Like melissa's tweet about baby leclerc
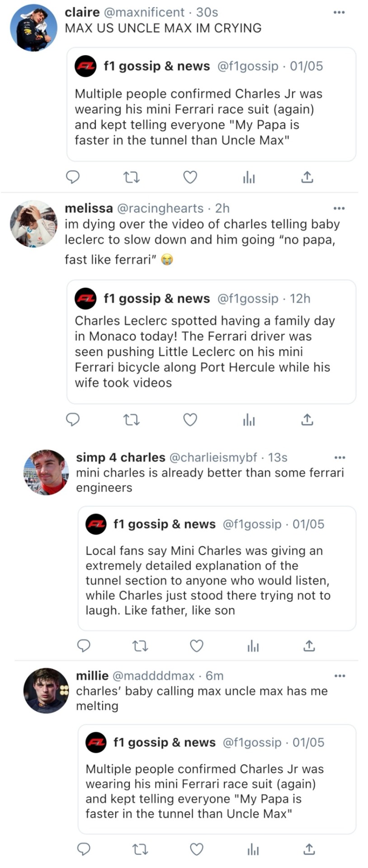Image resolution: width=368 pixels, height=868 pixels. point(190,420)
